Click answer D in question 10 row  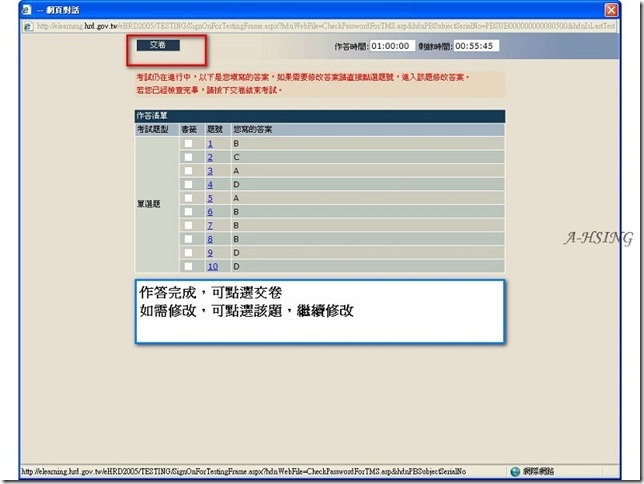tap(236, 266)
